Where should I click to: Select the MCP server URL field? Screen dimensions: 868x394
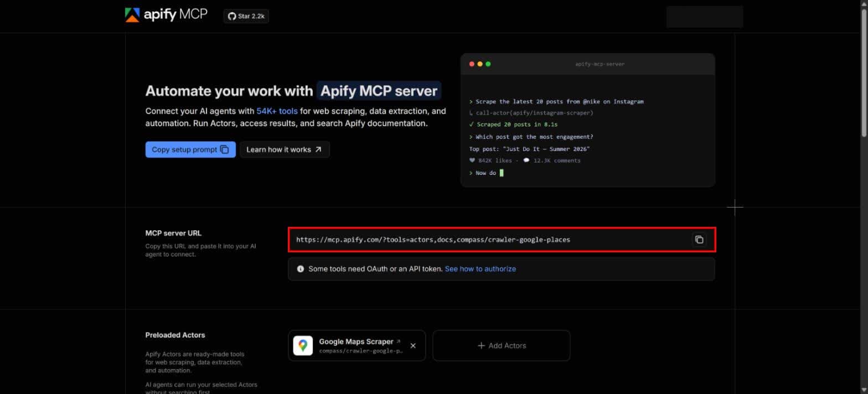501,240
